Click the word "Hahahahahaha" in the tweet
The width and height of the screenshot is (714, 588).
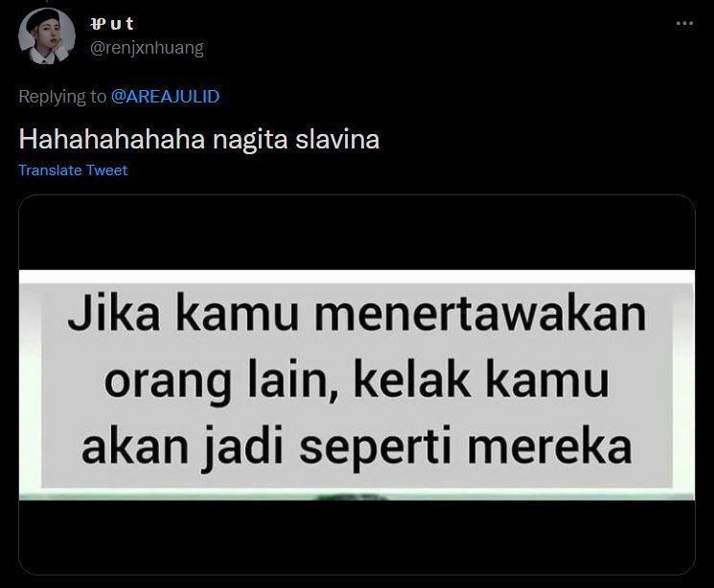(x=112, y=139)
